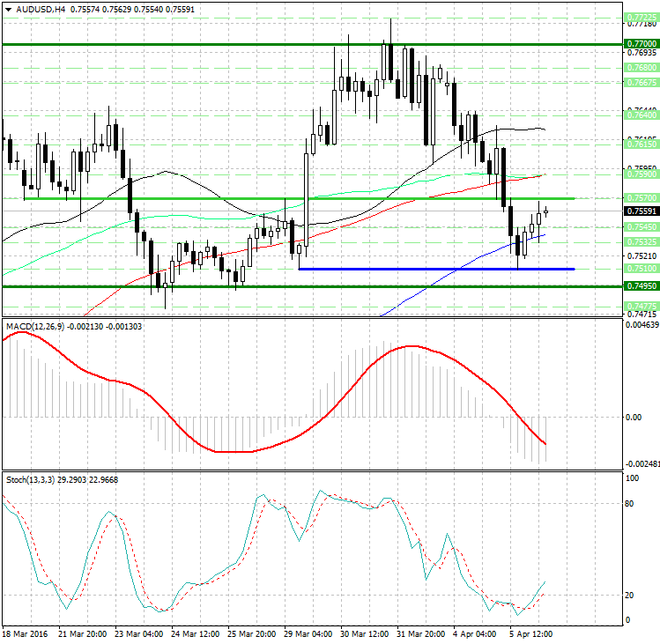
Task: Click the MACD zero level 0.00 label
Action: point(633,417)
